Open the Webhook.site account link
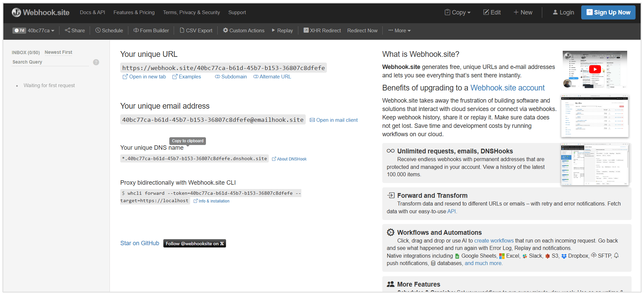Image resolution: width=644 pixels, height=295 pixels. coord(507,88)
